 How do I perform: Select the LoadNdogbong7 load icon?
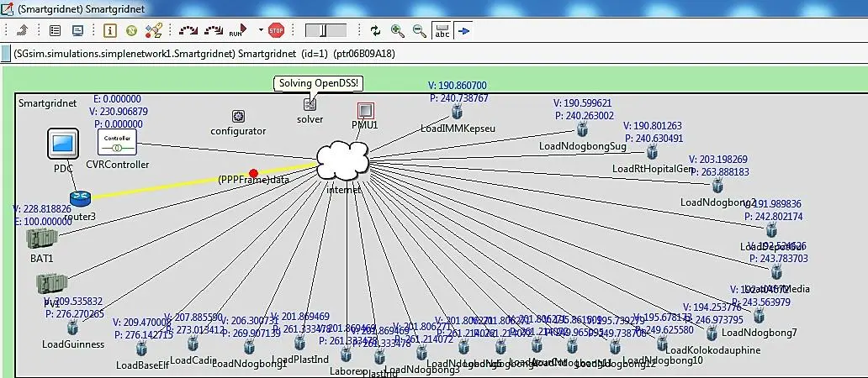click(x=759, y=316)
